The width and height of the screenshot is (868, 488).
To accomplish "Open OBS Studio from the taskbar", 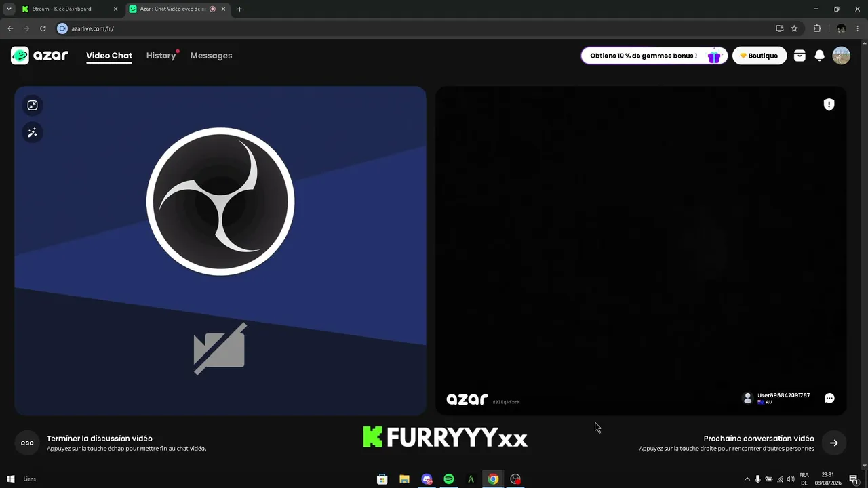I will [515, 479].
